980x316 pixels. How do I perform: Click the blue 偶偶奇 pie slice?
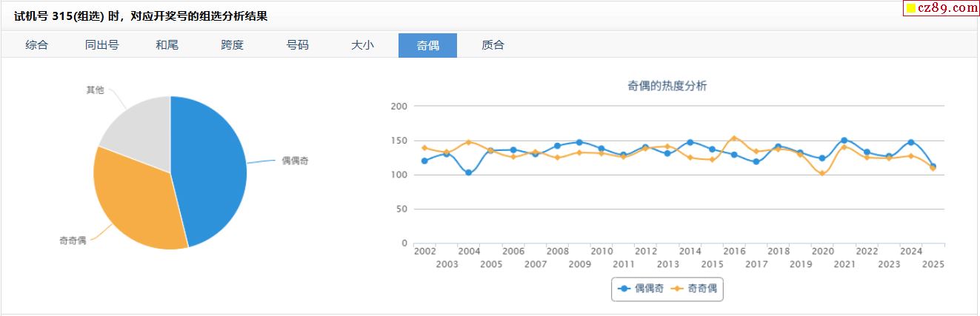pos(211,167)
